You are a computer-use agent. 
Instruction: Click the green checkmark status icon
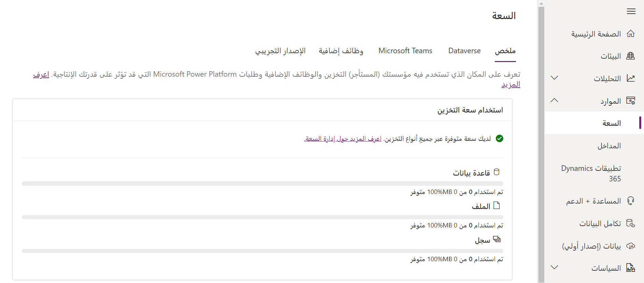499,138
